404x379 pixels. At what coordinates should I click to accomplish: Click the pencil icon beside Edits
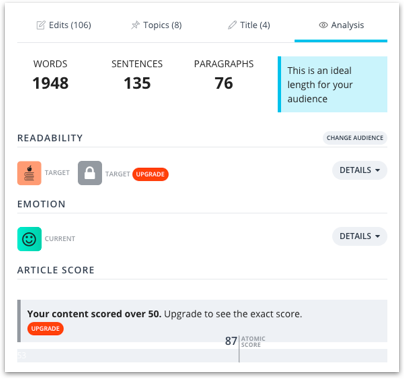tap(41, 25)
